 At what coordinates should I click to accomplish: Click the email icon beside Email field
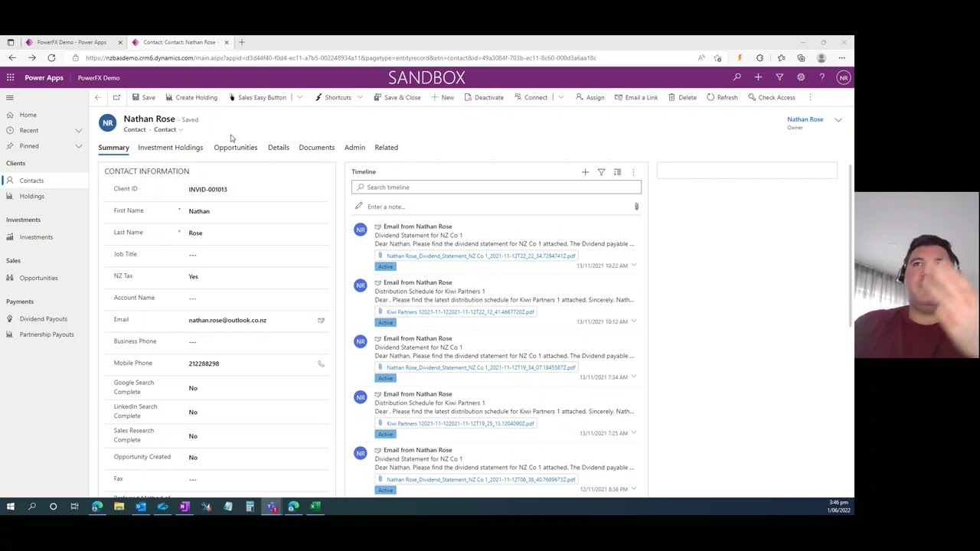pyautogui.click(x=321, y=320)
